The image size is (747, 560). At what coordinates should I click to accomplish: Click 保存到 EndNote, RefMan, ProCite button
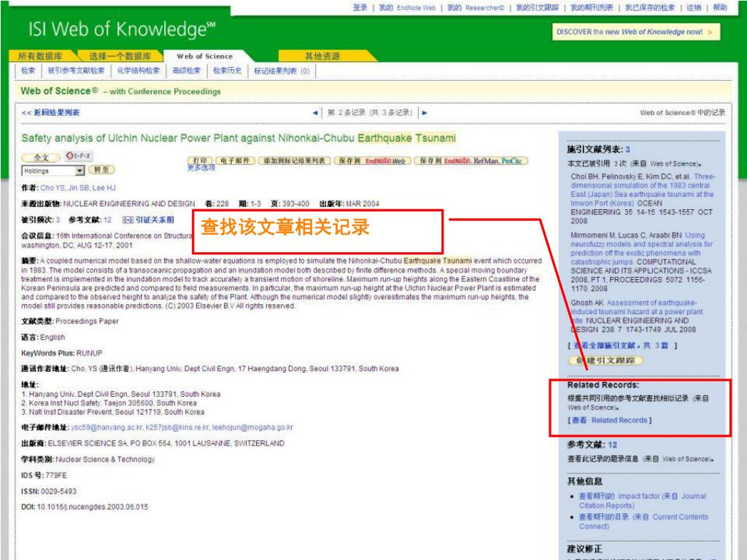click(471, 161)
